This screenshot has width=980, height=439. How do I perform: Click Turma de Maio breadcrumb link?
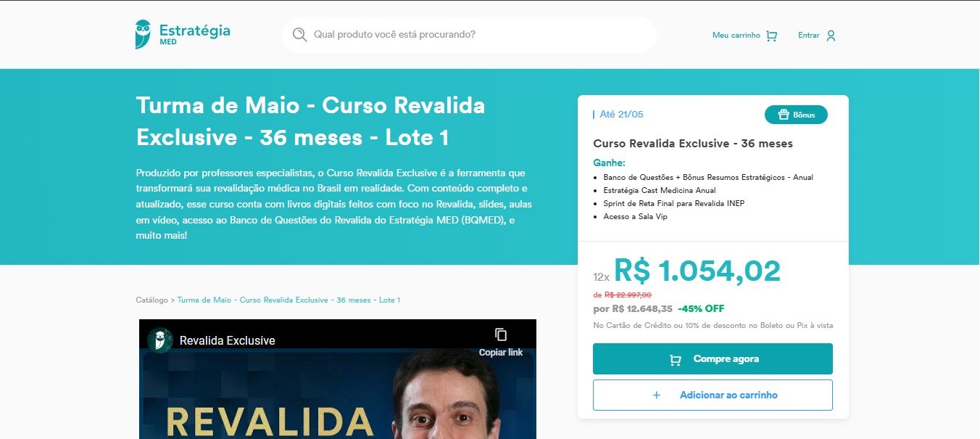coord(288,300)
